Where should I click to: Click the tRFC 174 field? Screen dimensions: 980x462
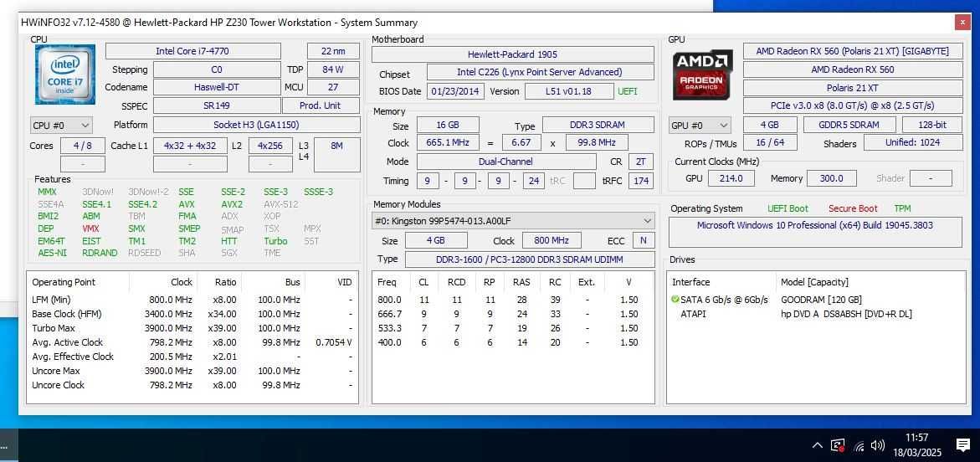(x=640, y=182)
